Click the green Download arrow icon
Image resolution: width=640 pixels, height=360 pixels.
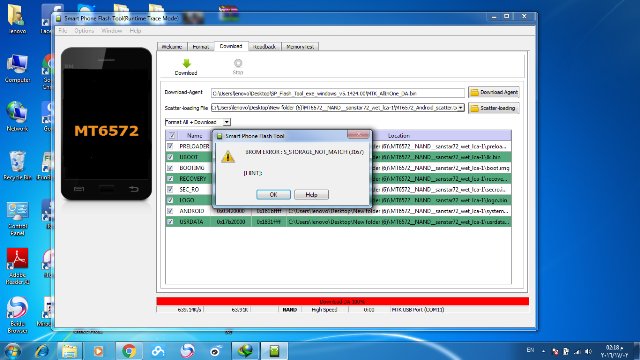tap(187, 64)
